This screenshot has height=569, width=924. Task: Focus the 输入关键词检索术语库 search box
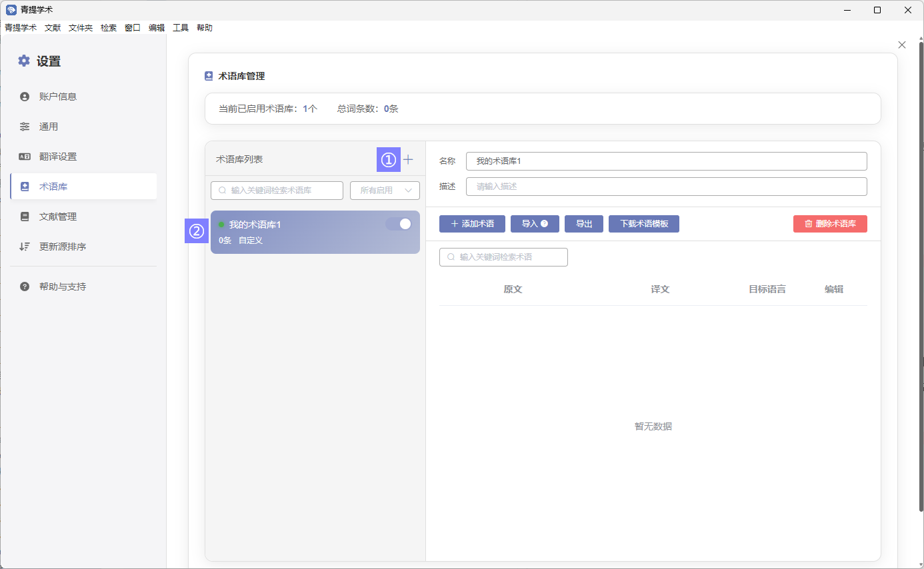[x=277, y=191]
